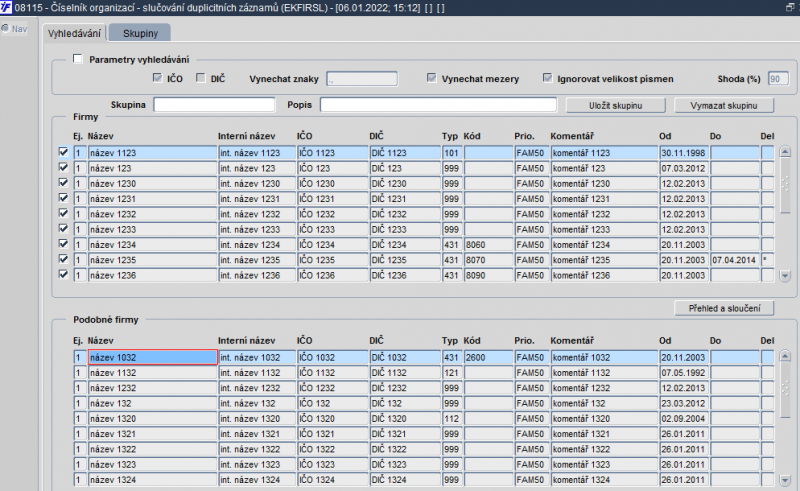Click IČO 1323 cell in Podobné firmy
The image size is (800, 491).
coord(332,464)
